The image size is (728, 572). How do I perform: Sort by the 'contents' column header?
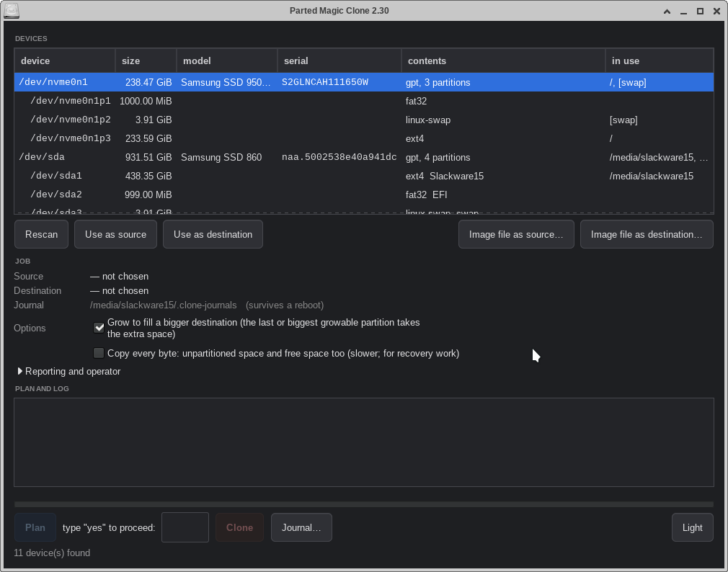(x=503, y=61)
